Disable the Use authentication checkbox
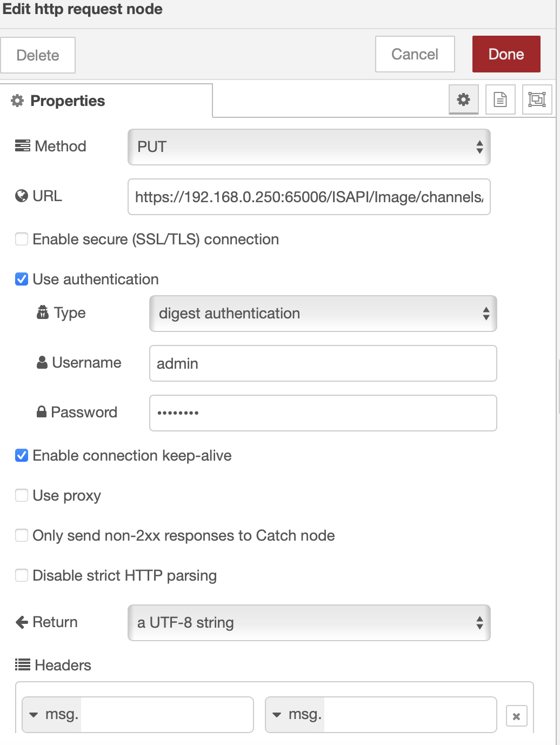 tap(22, 279)
